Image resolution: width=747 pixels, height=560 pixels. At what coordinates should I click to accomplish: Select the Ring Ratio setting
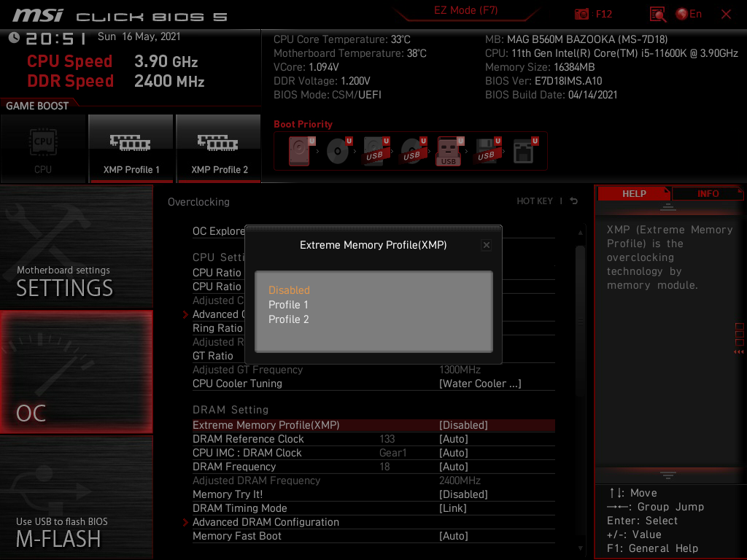point(217,328)
